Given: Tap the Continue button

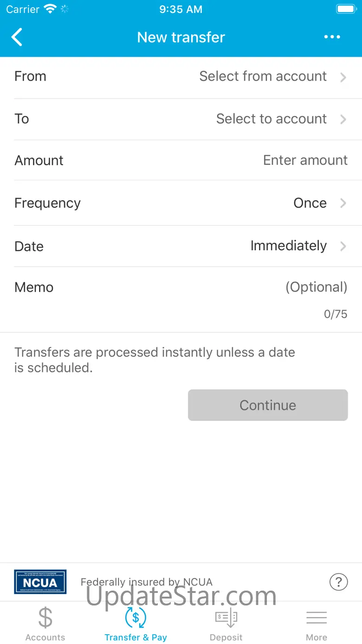Looking at the screenshot, I should [x=268, y=405].
